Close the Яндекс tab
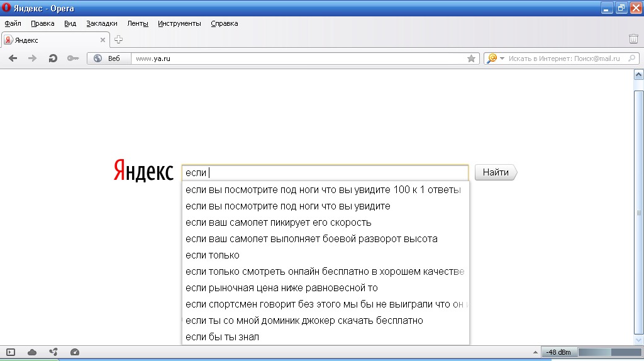 pos(103,40)
